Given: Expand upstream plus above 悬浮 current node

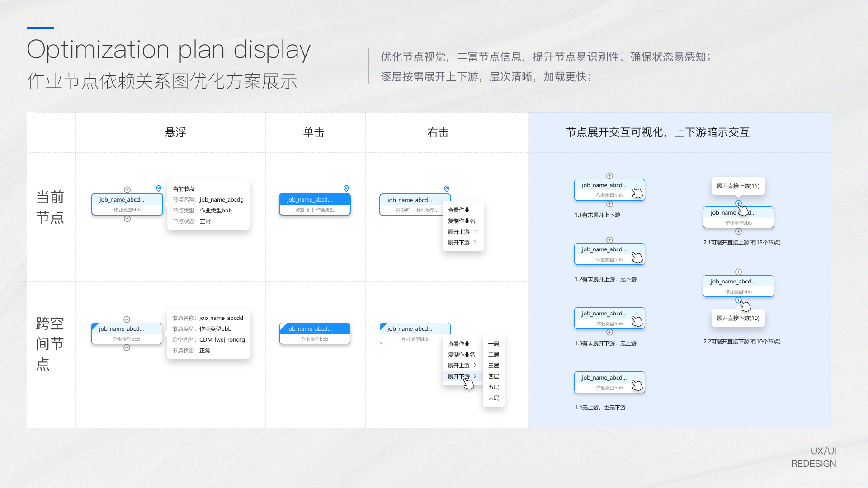Looking at the screenshot, I should pos(127,190).
